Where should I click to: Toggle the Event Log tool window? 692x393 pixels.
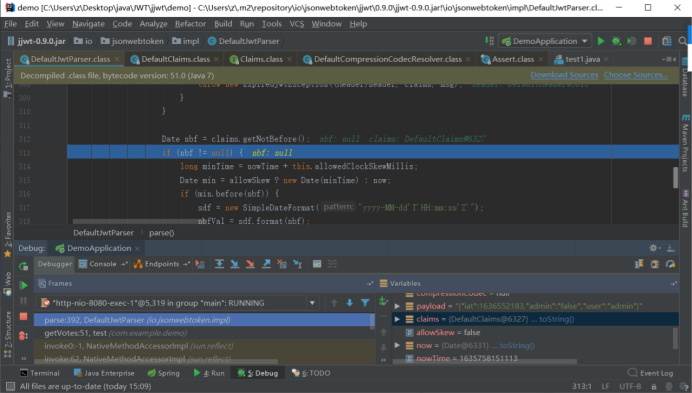[x=650, y=373]
